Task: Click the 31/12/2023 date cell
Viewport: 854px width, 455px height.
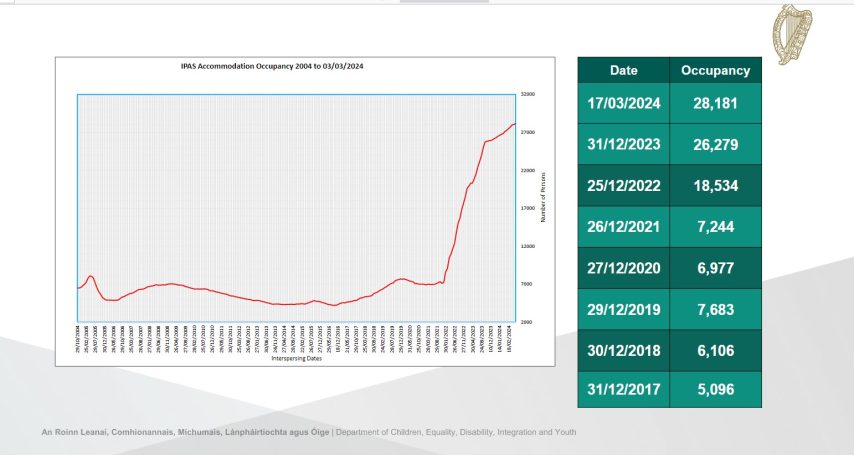Action: tap(622, 144)
